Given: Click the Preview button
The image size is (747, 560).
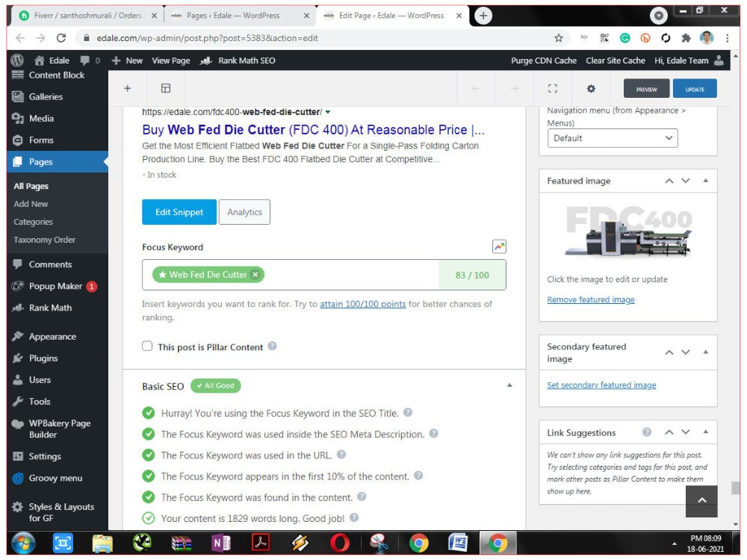Looking at the screenshot, I should tap(646, 89).
